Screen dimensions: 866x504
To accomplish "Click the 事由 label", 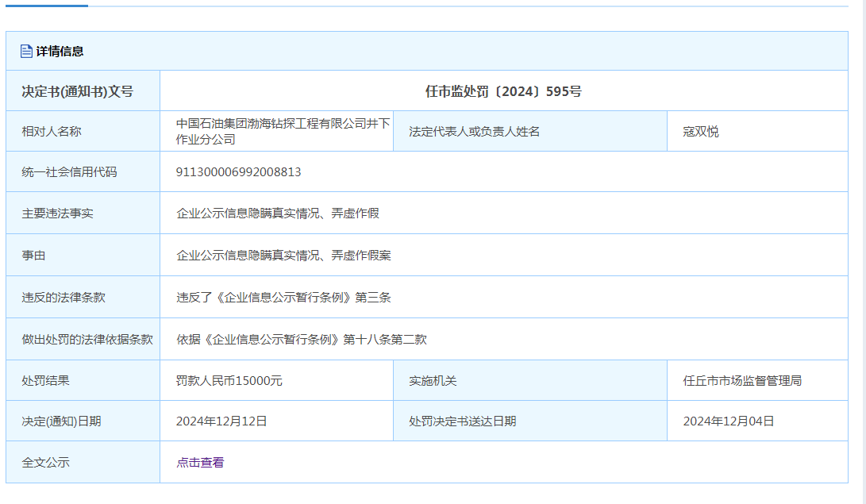I will tap(33, 256).
